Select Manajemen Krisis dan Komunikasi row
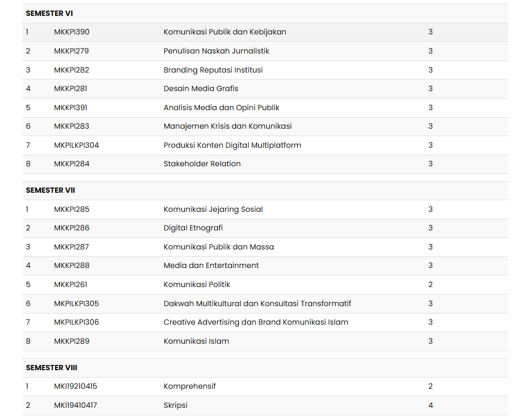 point(227,126)
